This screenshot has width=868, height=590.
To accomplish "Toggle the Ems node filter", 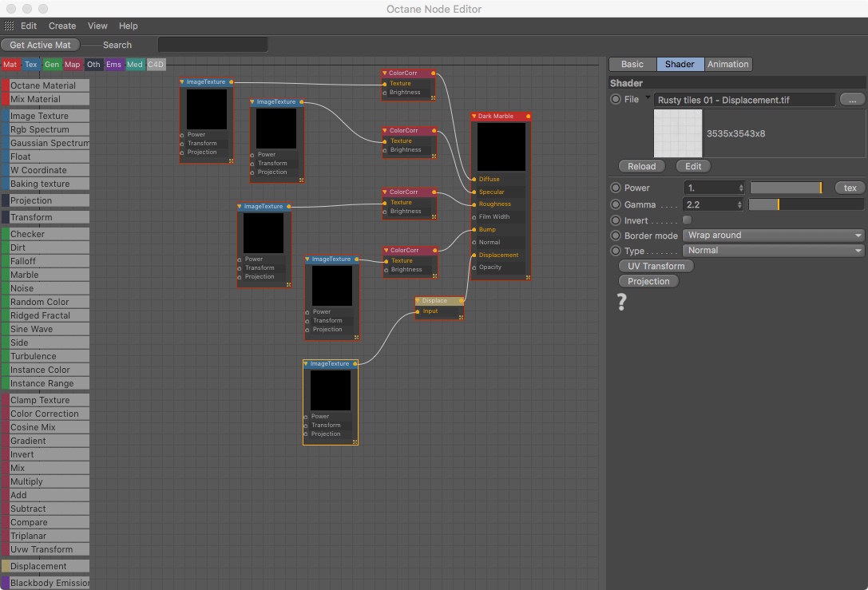I will click(113, 64).
